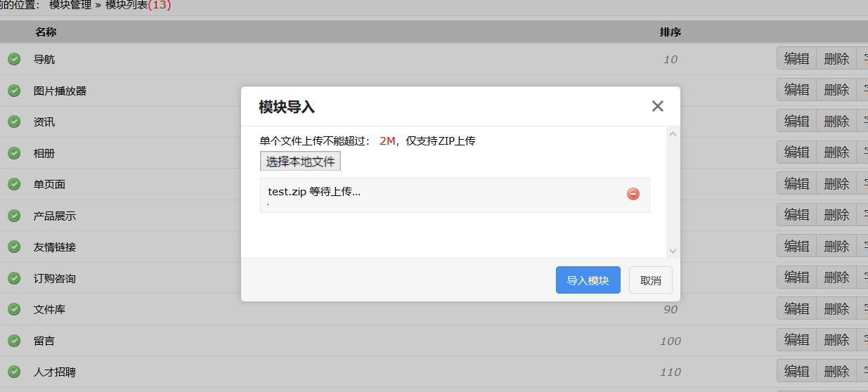Image resolution: width=868 pixels, height=392 pixels.
Task: Click the status icon beside 留言
Action: [x=14, y=341]
